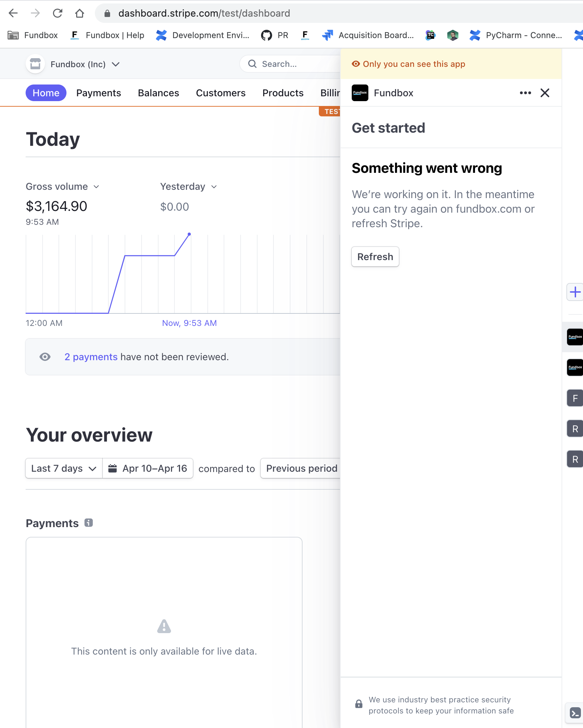Click the browser home icon
The width and height of the screenshot is (583, 728).
pyautogui.click(x=80, y=13)
